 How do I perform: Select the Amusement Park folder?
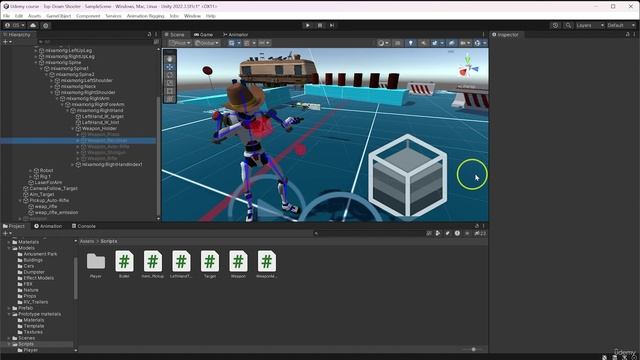40,254
